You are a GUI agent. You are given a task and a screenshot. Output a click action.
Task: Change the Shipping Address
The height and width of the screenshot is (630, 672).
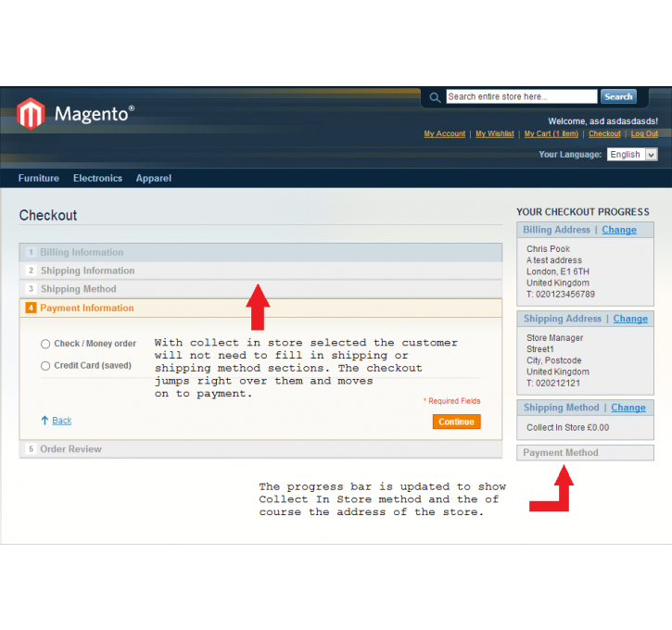pos(630,319)
